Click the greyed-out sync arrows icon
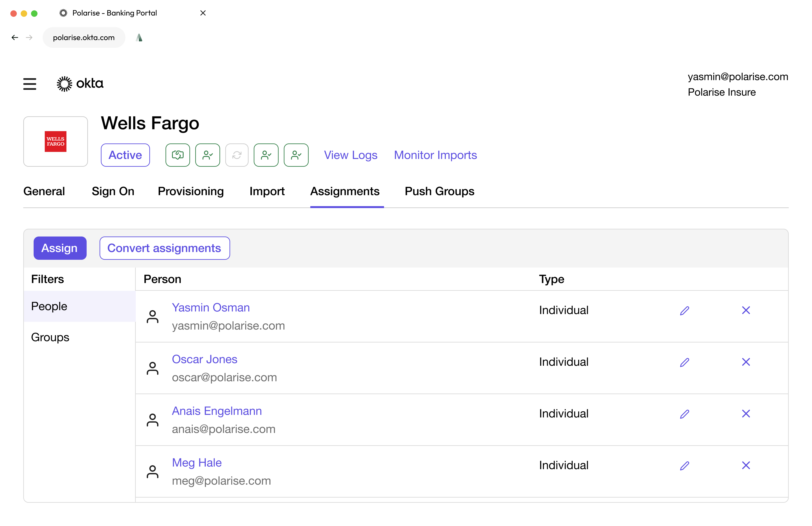 tap(237, 155)
